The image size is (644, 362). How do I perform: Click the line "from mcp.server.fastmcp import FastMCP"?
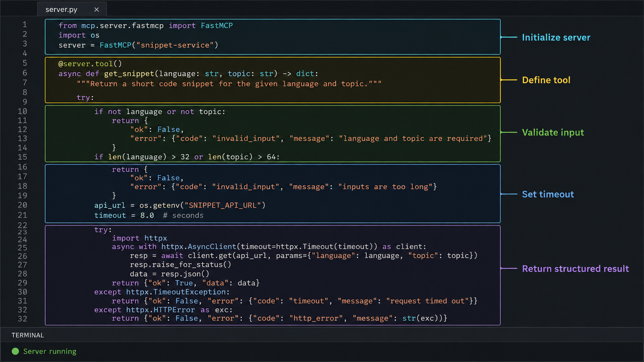tap(146, 25)
